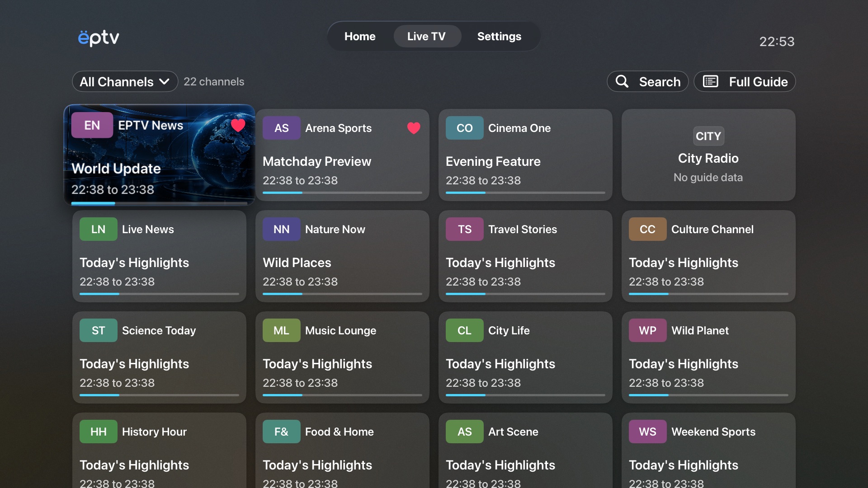Click the Cinema One progress bar
This screenshot has height=488, width=868.
pyautogui.click(x=525, y=193)
